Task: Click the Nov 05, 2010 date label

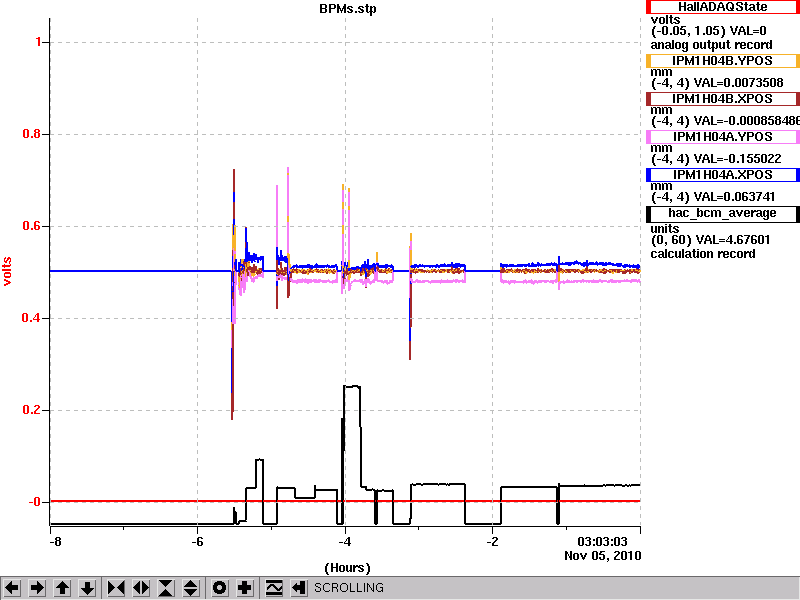Action: [x=603, y=556]
